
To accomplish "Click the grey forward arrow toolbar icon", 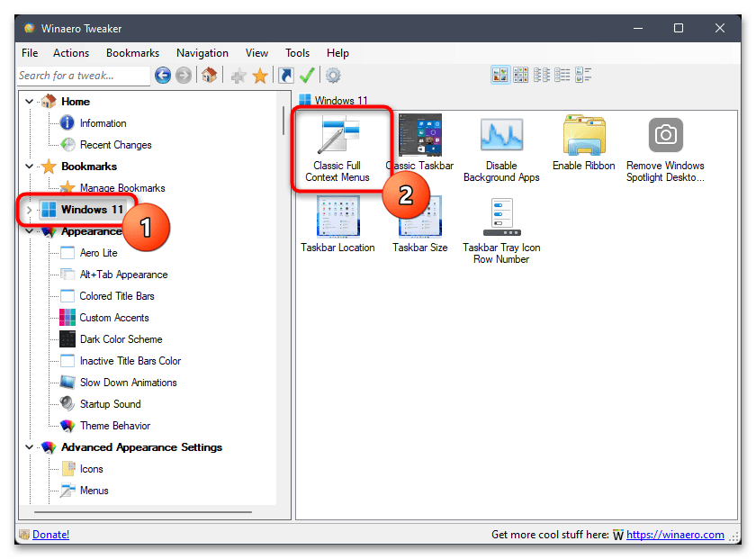I will pyautogui.click(x=184, y=76).
